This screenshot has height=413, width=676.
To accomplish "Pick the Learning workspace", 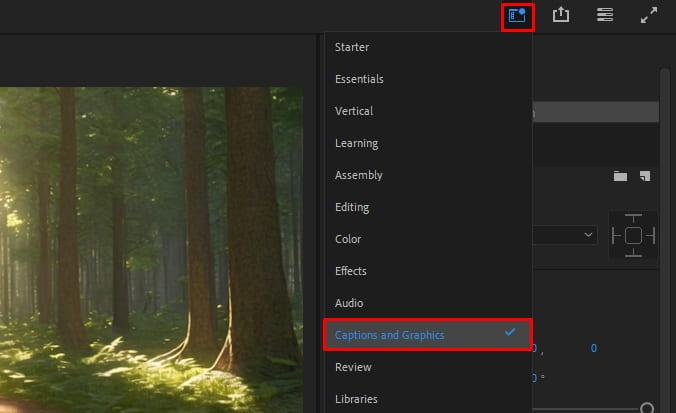I will pyautogui.click(x=428, y=143).
